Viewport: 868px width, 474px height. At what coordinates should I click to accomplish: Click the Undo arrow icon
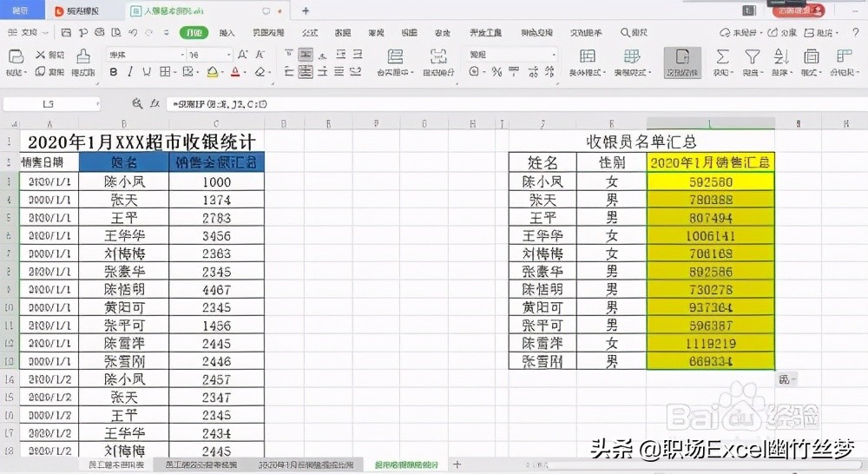pos(133,33)
